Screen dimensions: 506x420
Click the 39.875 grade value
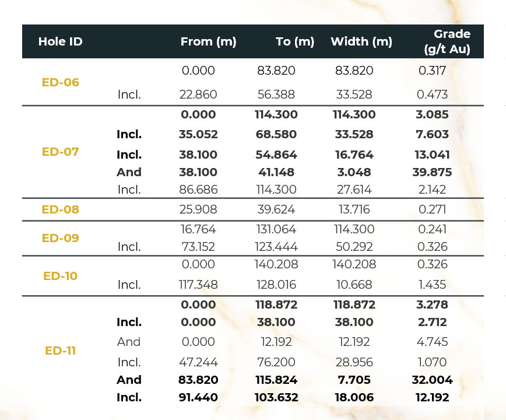point(433,172)
